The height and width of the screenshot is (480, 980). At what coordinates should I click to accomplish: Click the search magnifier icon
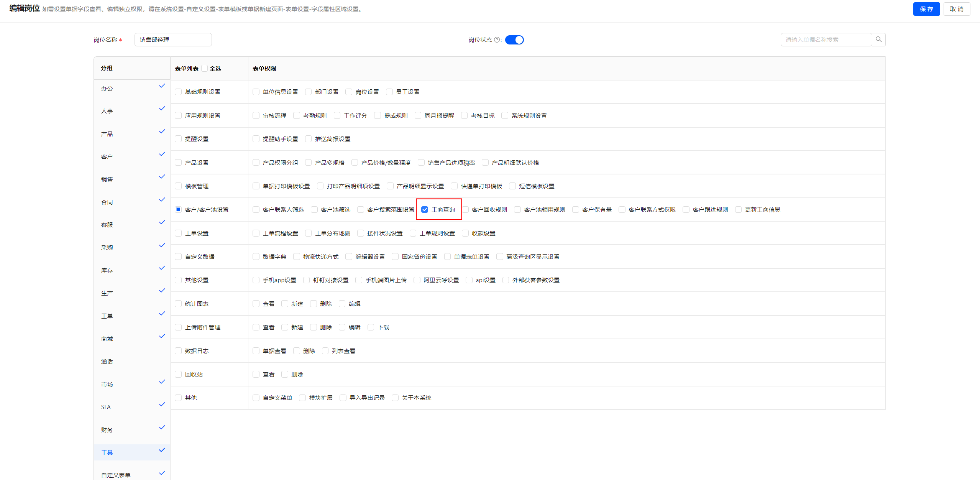[x=878, y=39]
